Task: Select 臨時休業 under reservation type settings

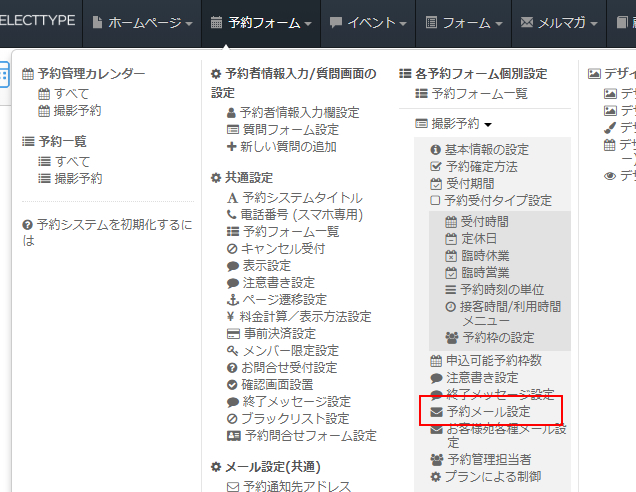Action: click(487, 255)
